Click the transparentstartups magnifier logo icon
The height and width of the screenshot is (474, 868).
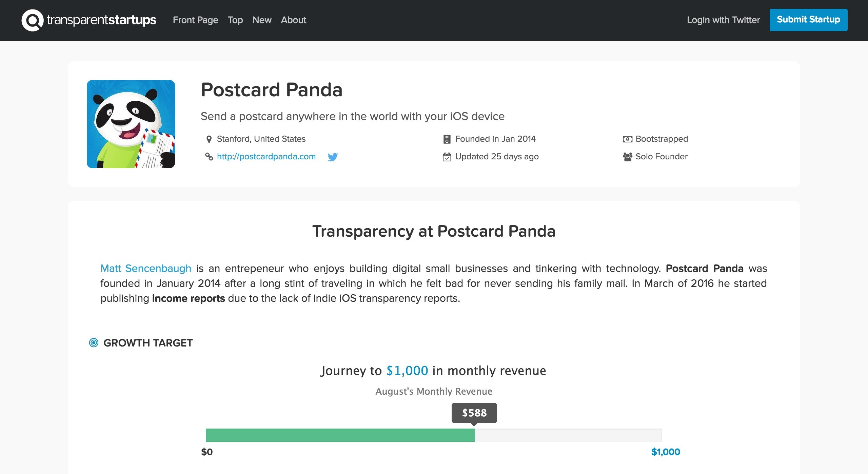[33, 20]
